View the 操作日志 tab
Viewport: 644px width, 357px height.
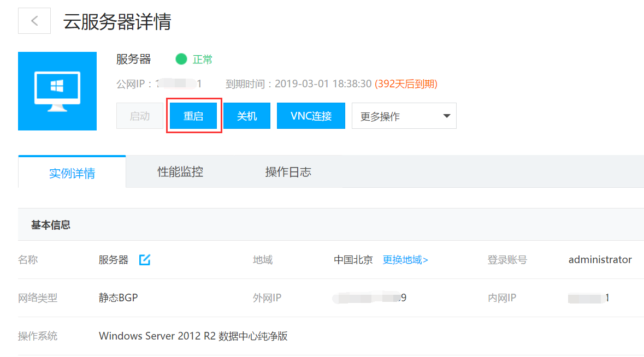(288, 172)
